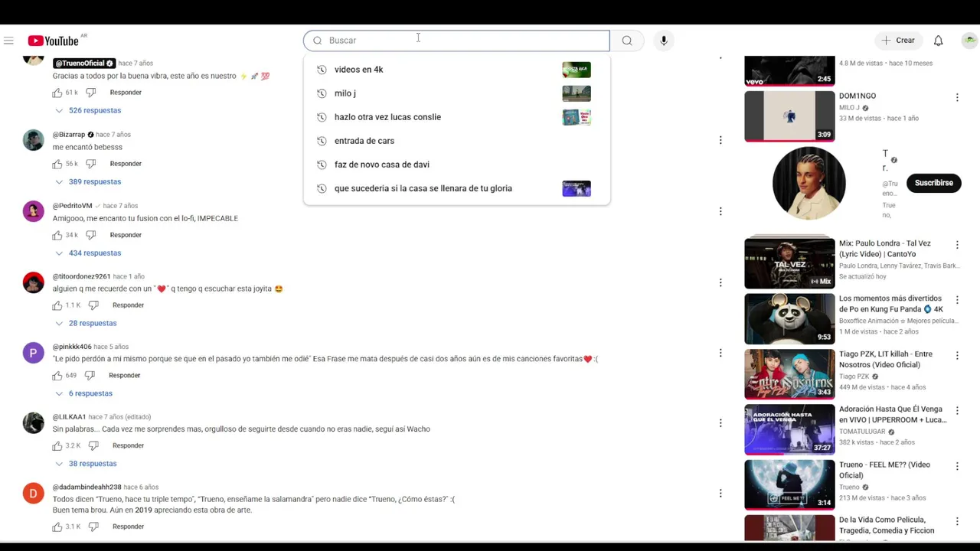The height and width of the screenshot is (551, 980).
Task: Open the account avatar menu
Action: point(969,41)
